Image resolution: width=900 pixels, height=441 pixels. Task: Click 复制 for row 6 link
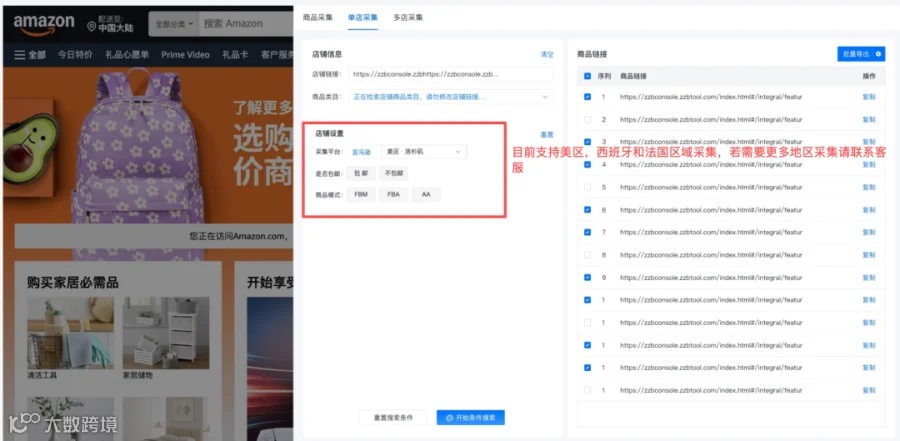(x=869, y=210)
